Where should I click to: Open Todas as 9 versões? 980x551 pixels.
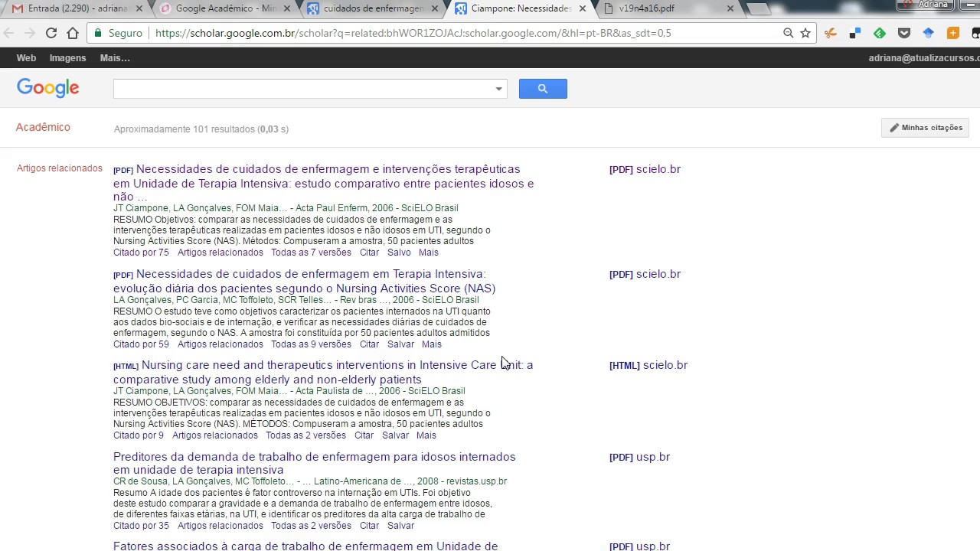pyautogui.click(x=311, y=344)
